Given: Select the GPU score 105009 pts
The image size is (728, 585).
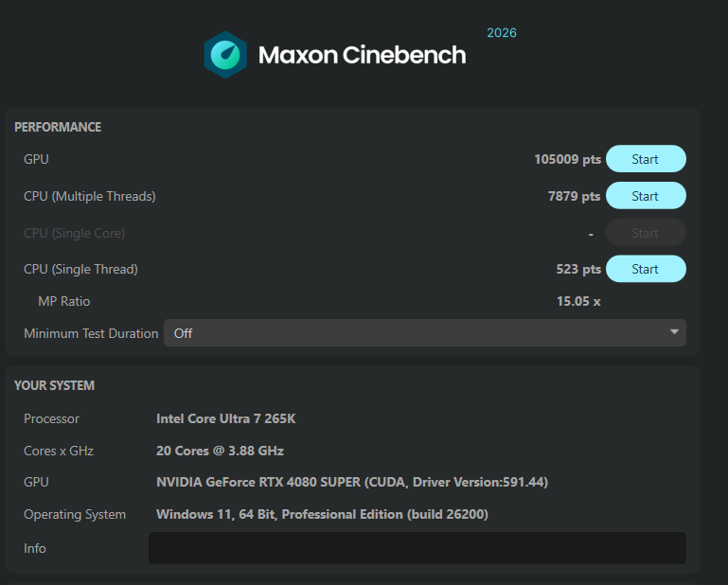Looking at the screenshot, I should [x=567, y=159].
